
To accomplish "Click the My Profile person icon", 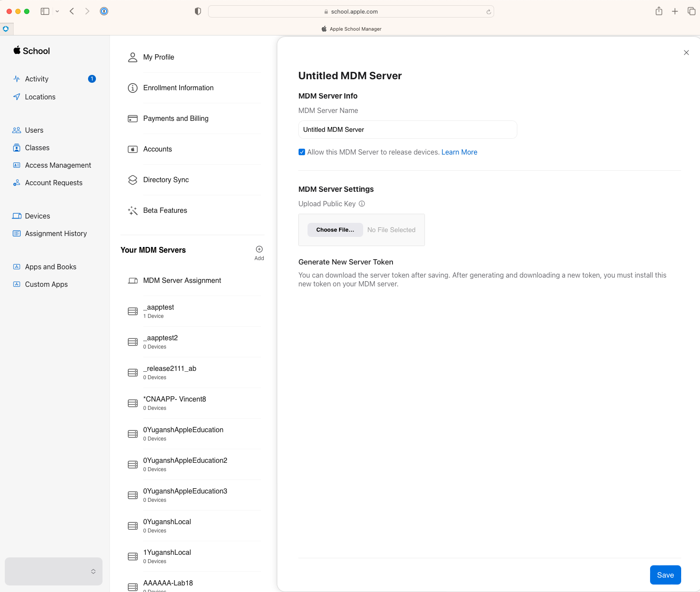I will coord(133,57).
